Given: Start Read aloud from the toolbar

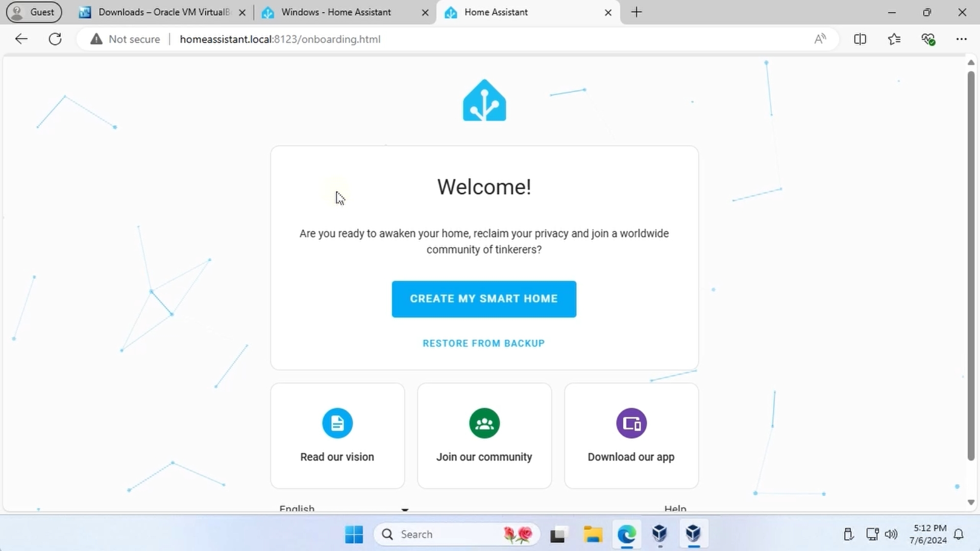Looking at the screenshot, I should click(820, 39).
